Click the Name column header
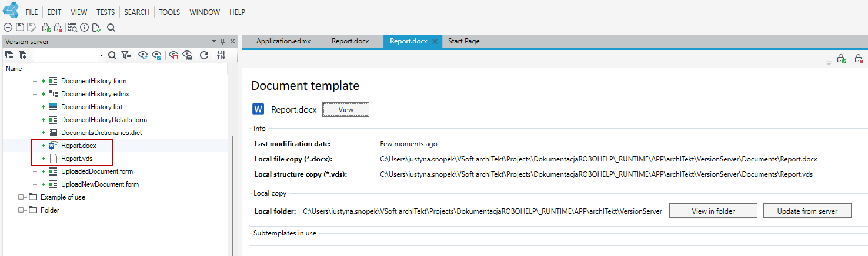The width and height of the screenshot is (868, 256). (14, 69)
